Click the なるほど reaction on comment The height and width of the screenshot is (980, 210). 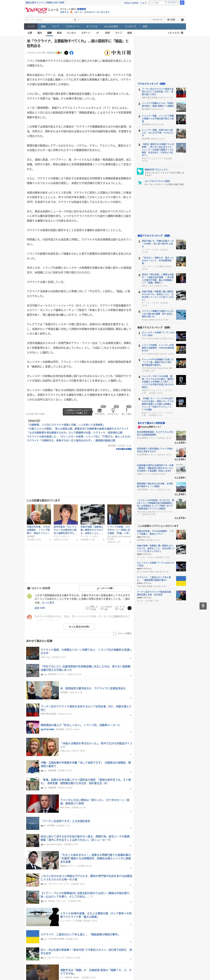107,608
